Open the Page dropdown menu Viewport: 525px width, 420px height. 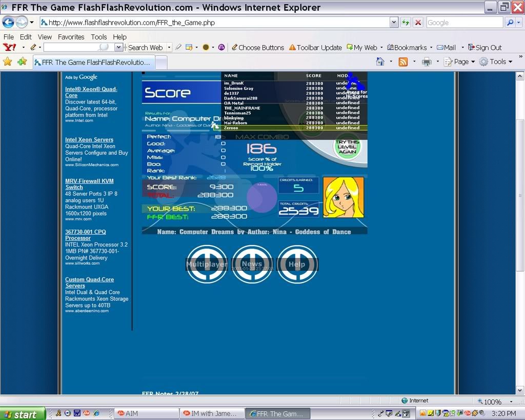(460, 62)
